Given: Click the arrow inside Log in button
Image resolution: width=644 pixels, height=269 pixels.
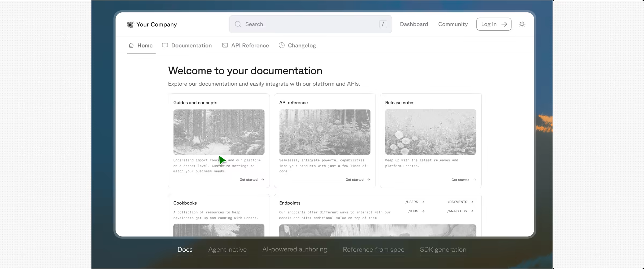Looking at the screenshot, I should [504, 24].
